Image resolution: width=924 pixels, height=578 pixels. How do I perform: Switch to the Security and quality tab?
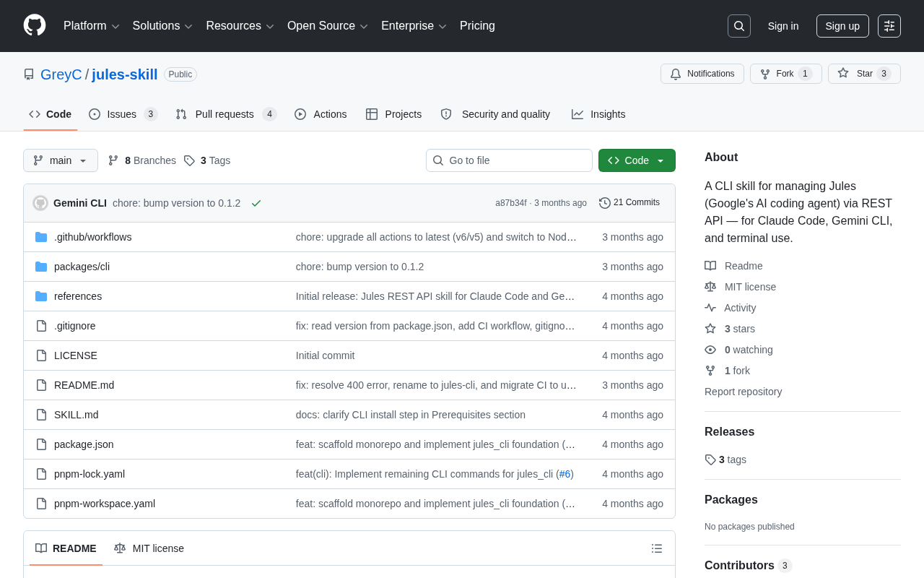click(495, 114)
